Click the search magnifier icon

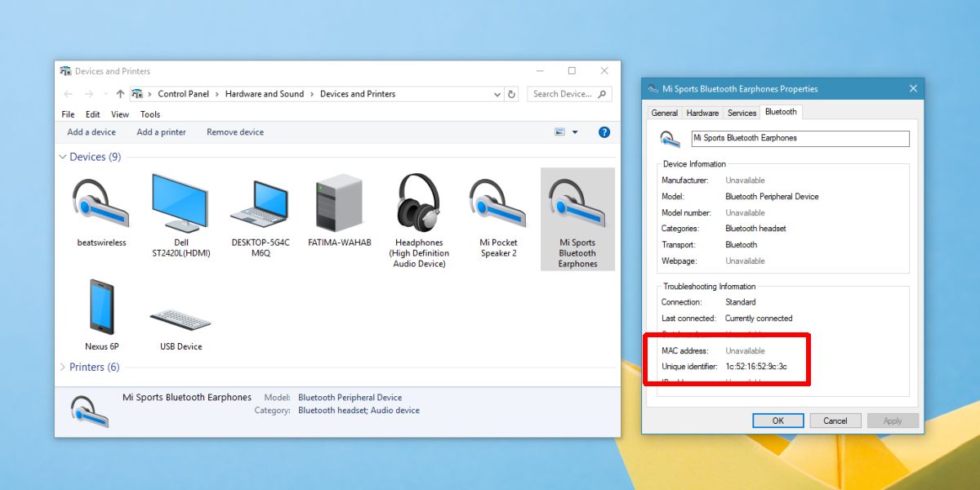coord(603,94)
